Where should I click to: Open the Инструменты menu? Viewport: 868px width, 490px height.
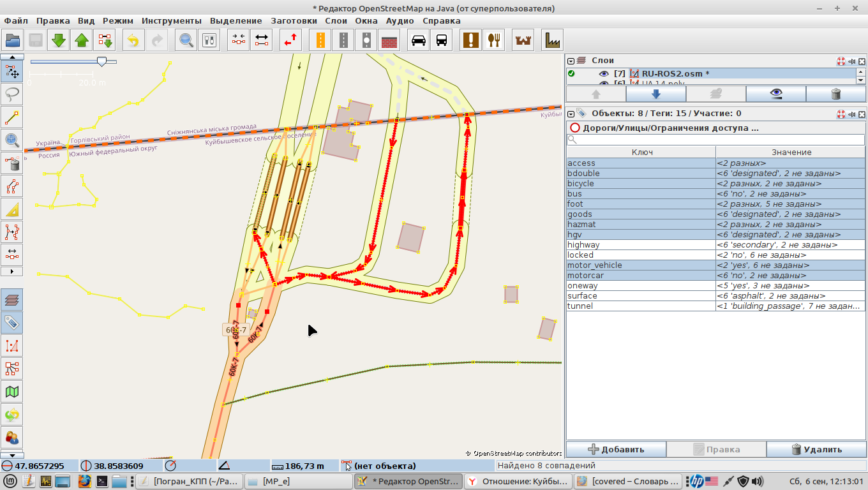pos(171,20)
